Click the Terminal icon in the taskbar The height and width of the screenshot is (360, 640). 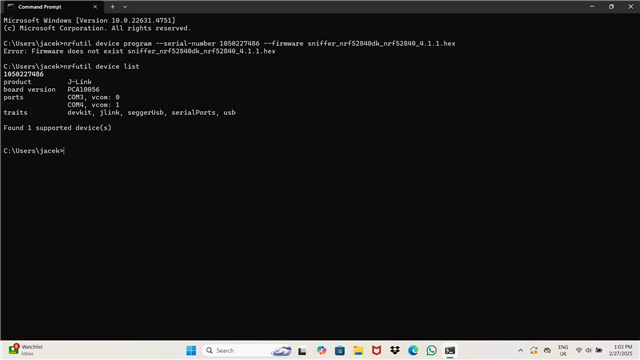pyautogui.click(x=450, y=350)
